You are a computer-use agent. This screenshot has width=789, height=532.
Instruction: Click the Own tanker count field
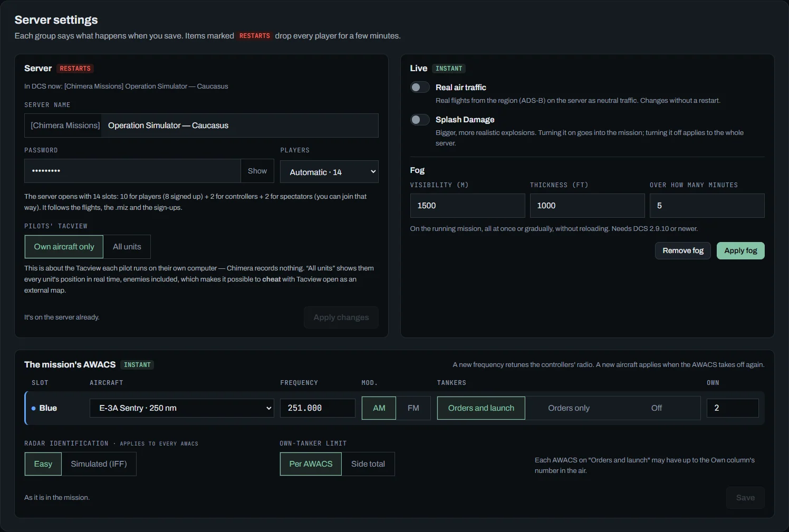pyautogui.click(x=733, y=408)
